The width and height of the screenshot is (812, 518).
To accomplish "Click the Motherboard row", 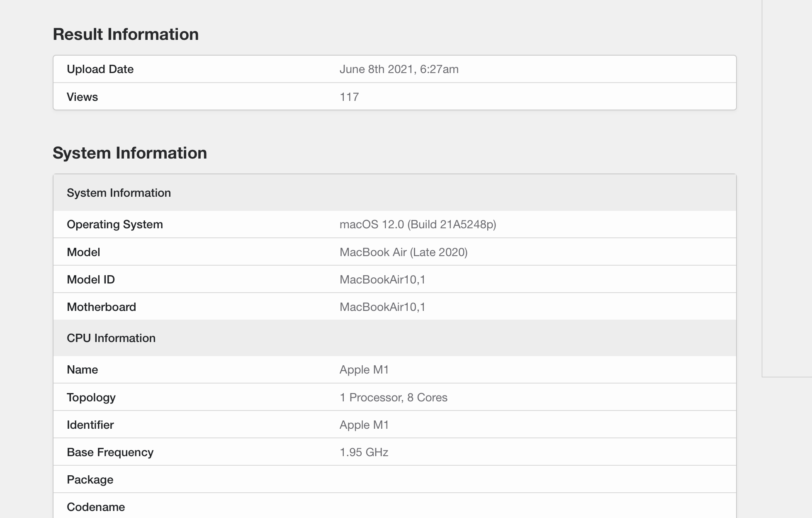I will tap(102, 307).
